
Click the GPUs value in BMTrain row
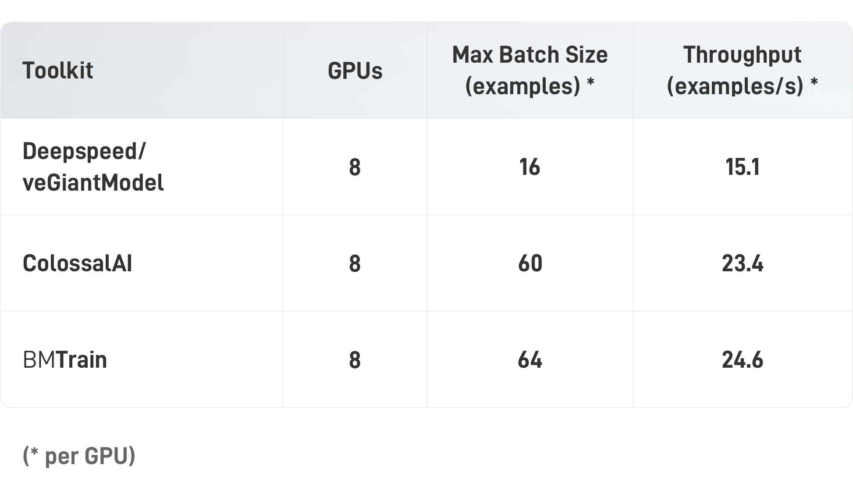(x=355, y=360)
